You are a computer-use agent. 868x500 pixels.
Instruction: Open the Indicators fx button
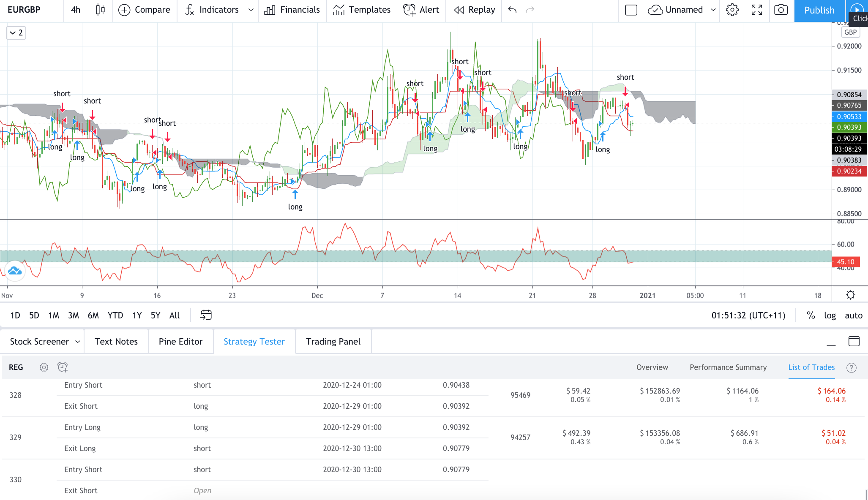[212, 10]
